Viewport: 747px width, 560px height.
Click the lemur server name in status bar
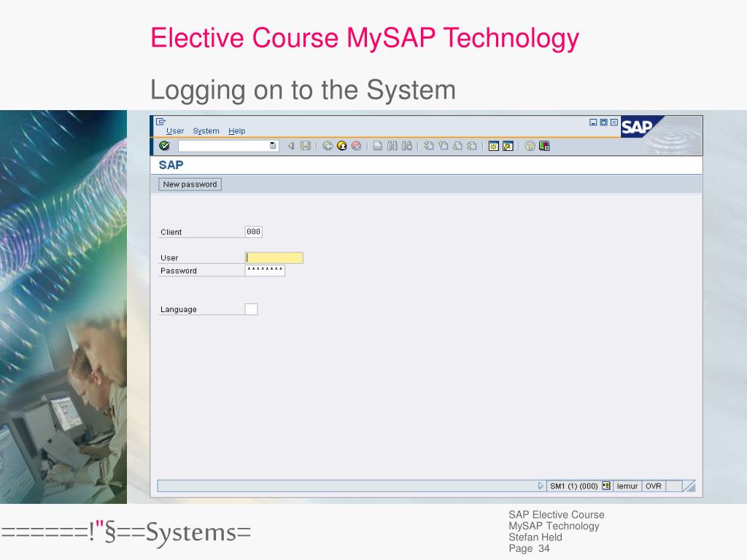627,486
